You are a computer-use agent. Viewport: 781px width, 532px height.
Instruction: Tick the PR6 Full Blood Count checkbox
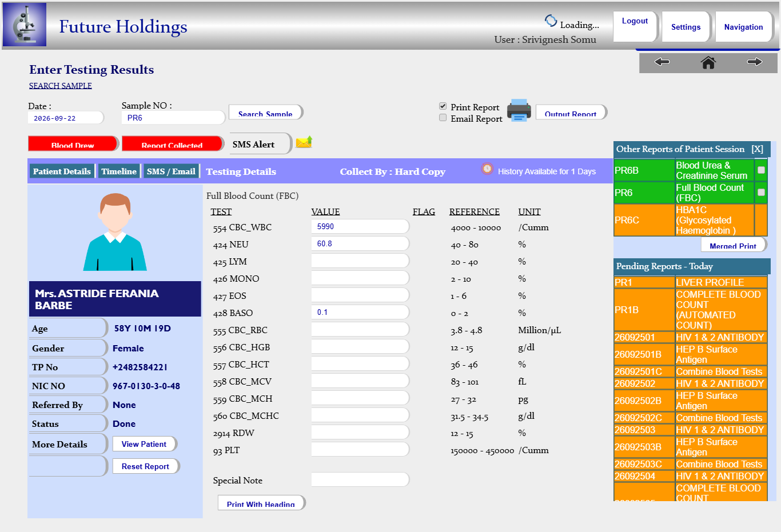(761, 192)
